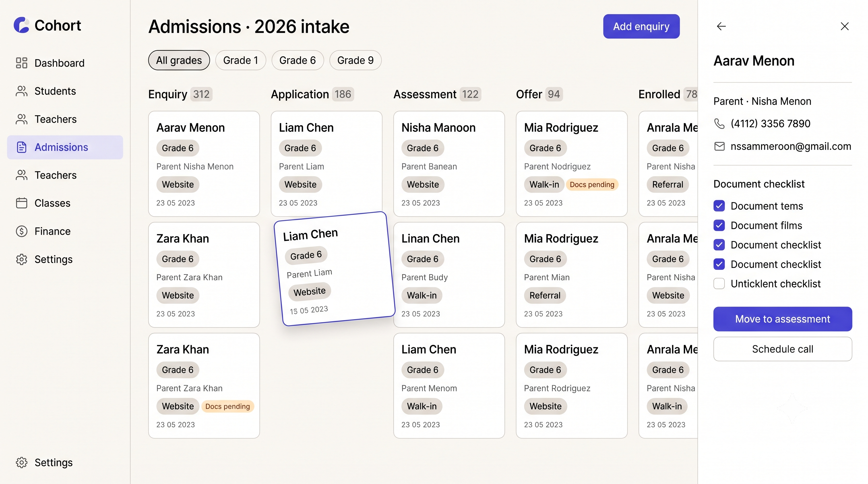Click the Classes calendar icon

point(21,203)
